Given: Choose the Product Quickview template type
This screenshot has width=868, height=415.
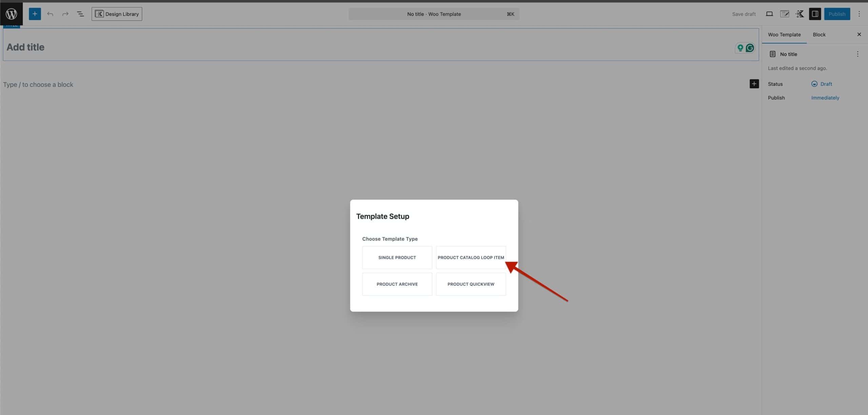Looking at the screenshot, I should (x=471, y=284).
